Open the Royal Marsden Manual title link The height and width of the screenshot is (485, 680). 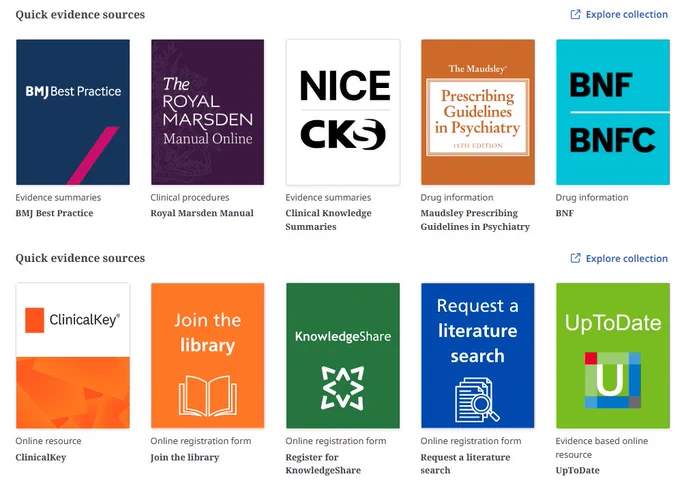pos(202,213)
